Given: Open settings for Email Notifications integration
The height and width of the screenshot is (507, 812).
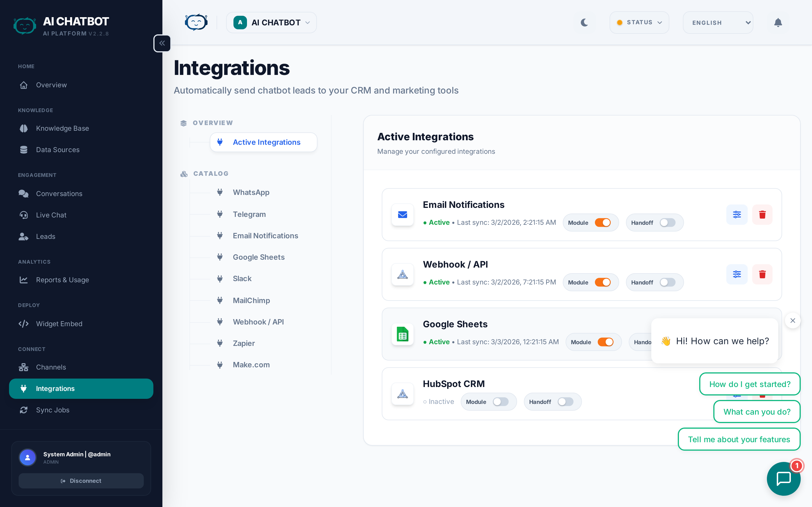Looking at the screenshot, I should click(x=736, y=215).
